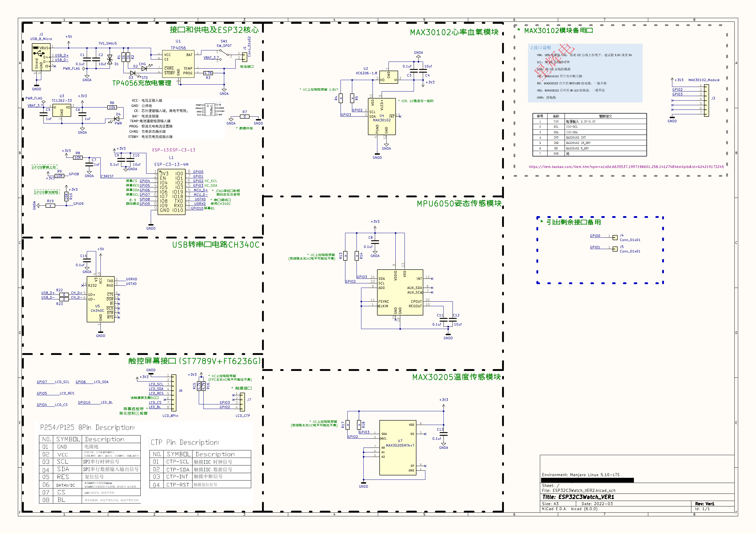Click the MAX30102 pin definition table
The image size is (756, 534).
tap(589, 135)
